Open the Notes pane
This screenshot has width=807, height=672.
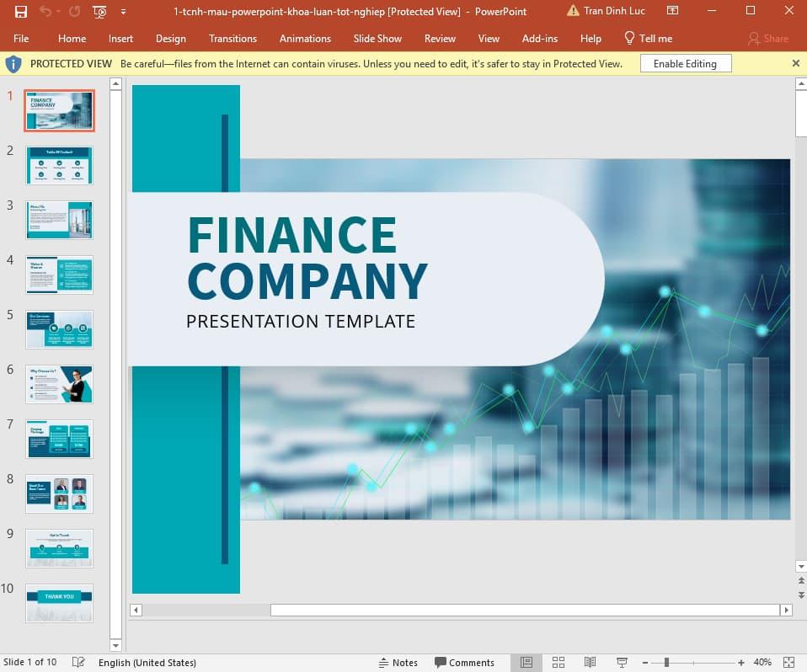point(398,663)
